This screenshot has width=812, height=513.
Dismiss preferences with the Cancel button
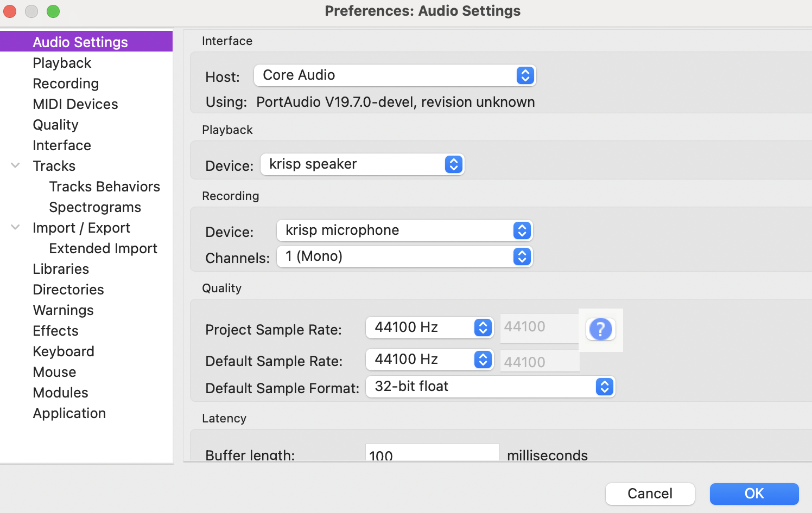pyautogui.click(x=650, y=493)
